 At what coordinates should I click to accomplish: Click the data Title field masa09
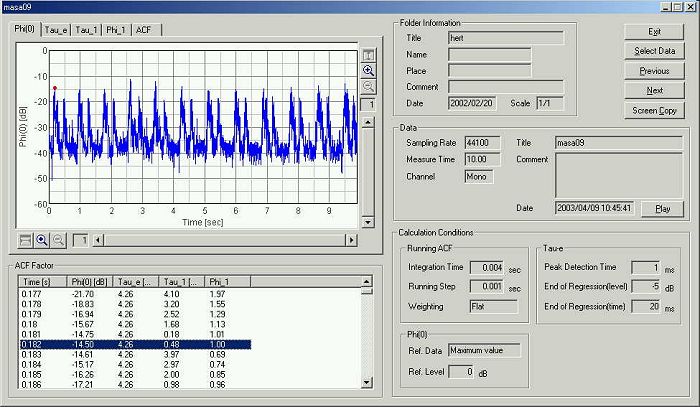tap(619, 143)
